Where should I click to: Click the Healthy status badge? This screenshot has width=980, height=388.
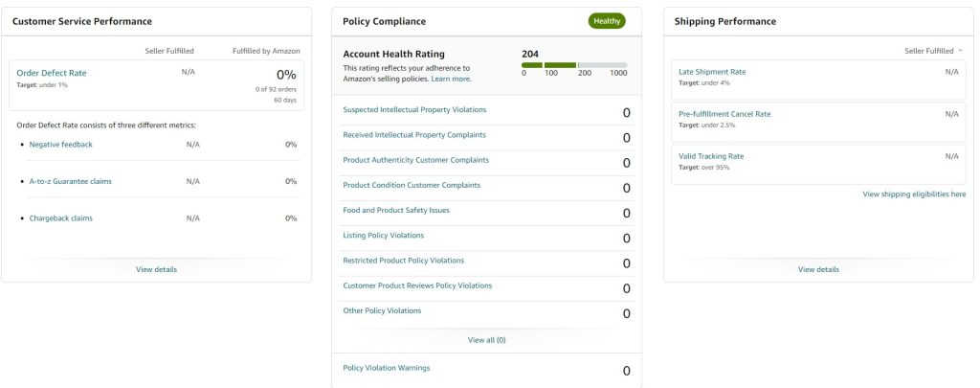tap(607, 21)
